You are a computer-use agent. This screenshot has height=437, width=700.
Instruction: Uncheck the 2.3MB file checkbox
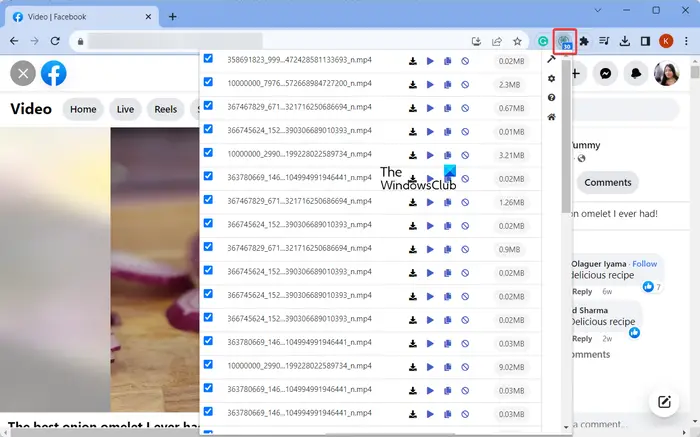(x=208, y=82)
